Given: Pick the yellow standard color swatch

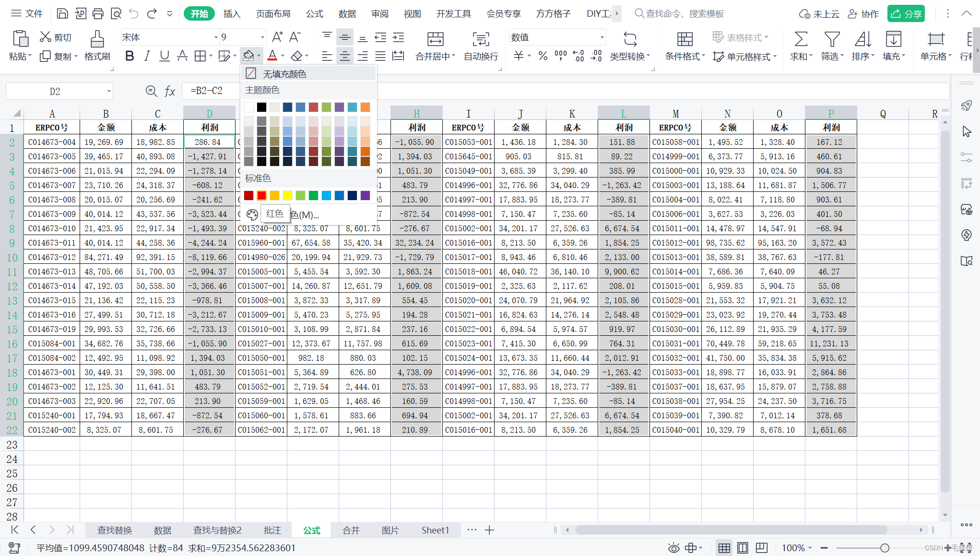Looking at the screenshot, I should click(287, 195).
